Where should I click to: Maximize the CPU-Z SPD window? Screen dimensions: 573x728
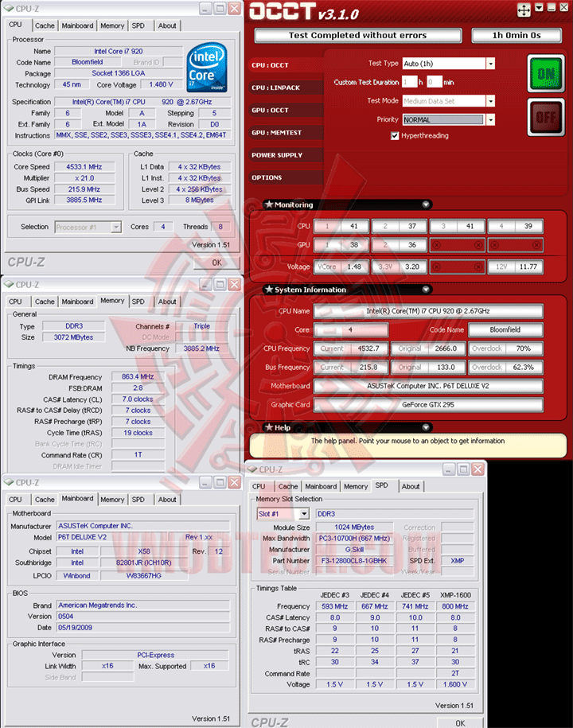(463, 469)
